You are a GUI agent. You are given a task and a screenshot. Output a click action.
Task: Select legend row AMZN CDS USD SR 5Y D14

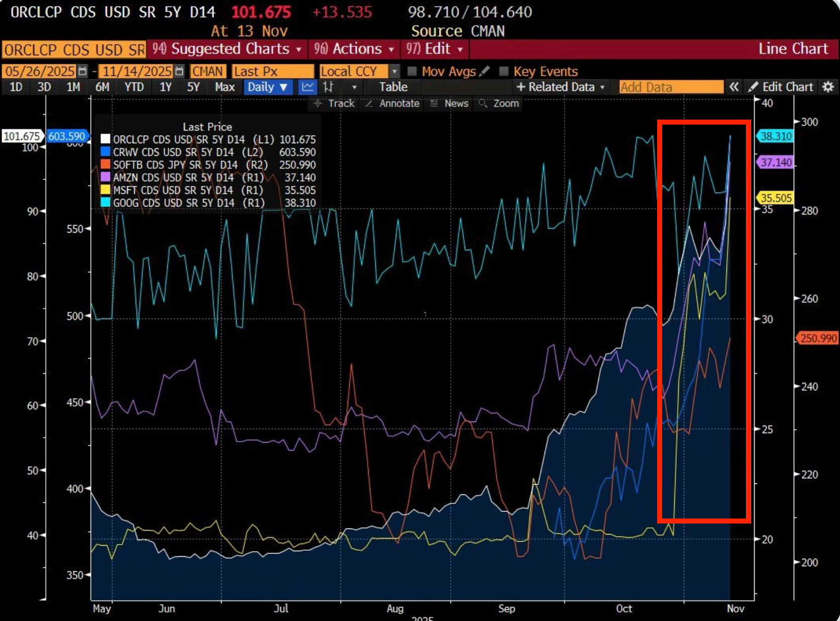(x=208, y=177)
